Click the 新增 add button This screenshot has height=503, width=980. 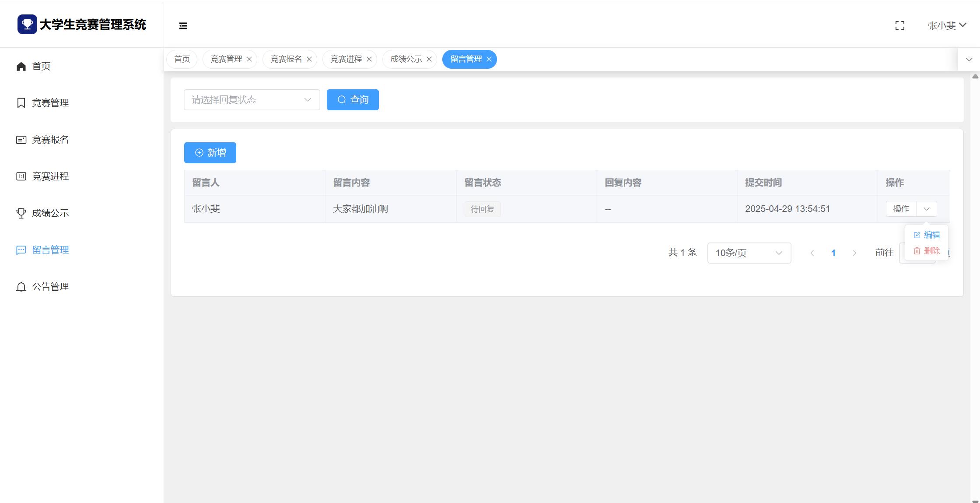pos(210,153)
